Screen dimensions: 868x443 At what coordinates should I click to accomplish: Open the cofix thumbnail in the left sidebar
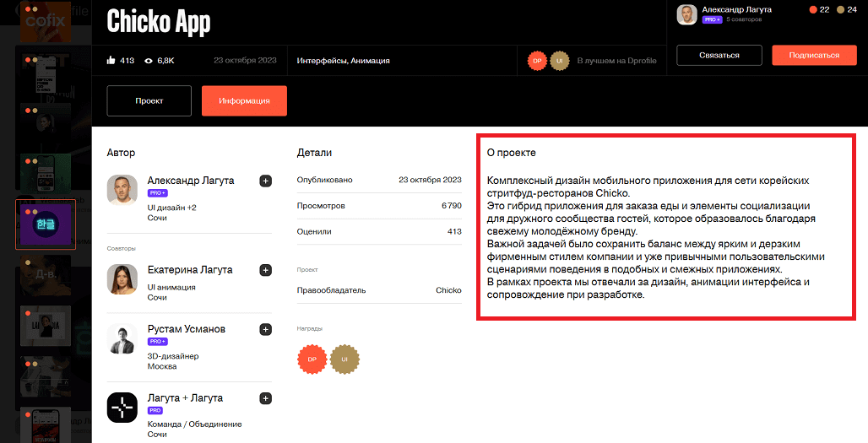click(46, 21)
